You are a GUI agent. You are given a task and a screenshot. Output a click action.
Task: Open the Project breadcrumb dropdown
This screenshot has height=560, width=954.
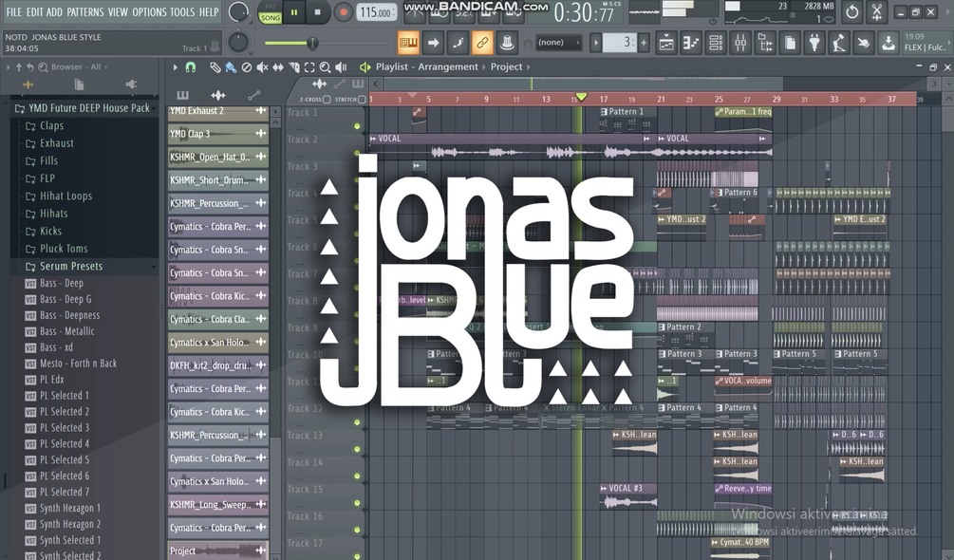pos(507,66)
